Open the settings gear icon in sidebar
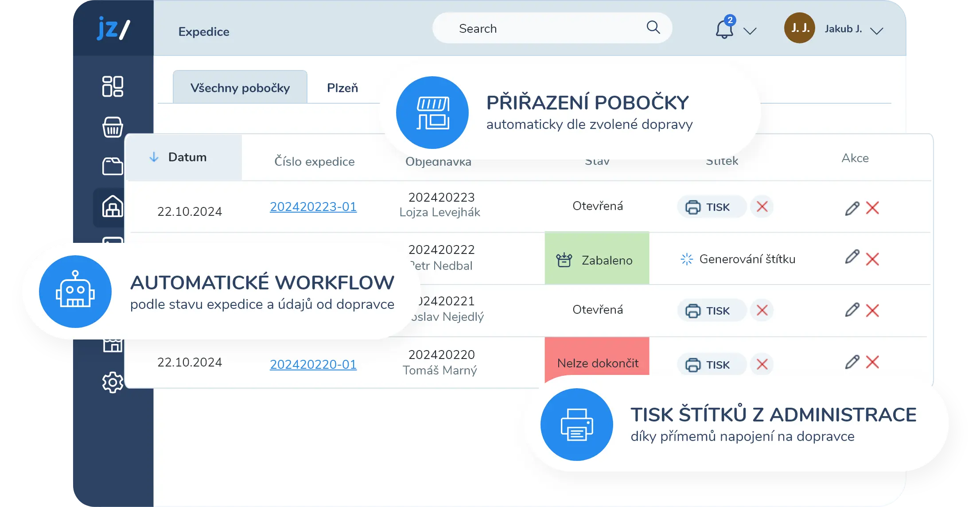 point(113,382)
